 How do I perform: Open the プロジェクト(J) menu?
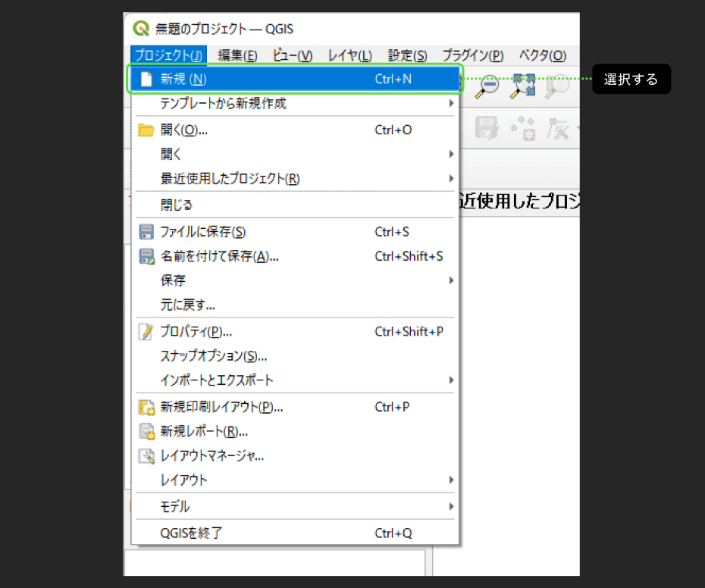168,55
